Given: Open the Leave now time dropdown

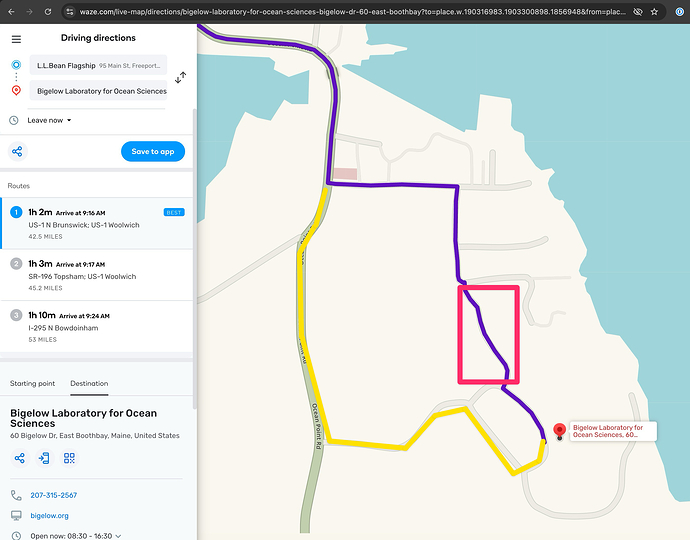Looking at the screenshot, I should (x=49, y=120).
